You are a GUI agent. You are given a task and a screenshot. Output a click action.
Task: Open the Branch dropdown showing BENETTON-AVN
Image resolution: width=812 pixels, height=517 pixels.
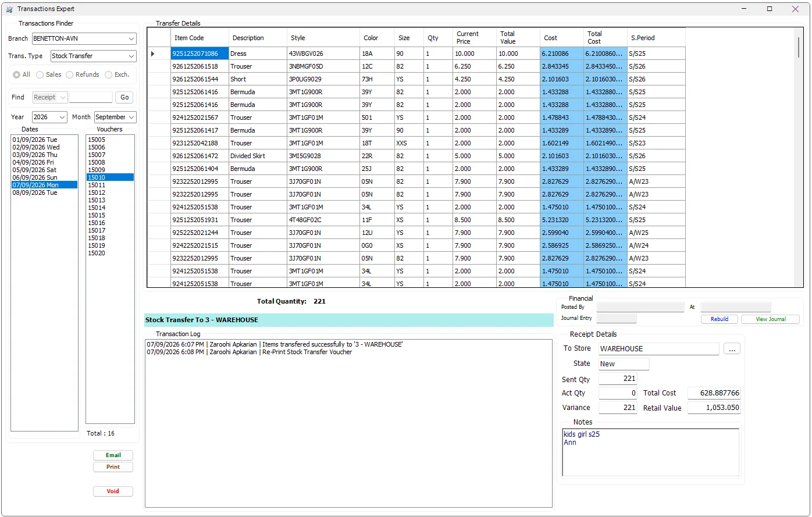pos(84,38)
